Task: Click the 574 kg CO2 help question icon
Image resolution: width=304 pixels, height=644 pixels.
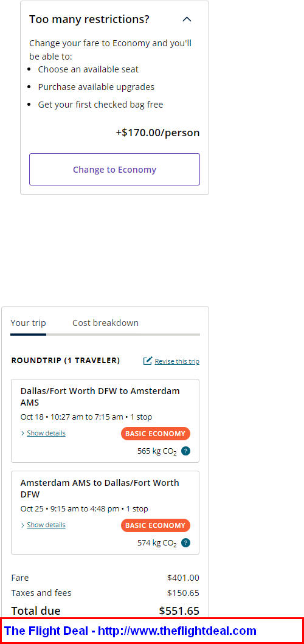Action: (185, 543)
